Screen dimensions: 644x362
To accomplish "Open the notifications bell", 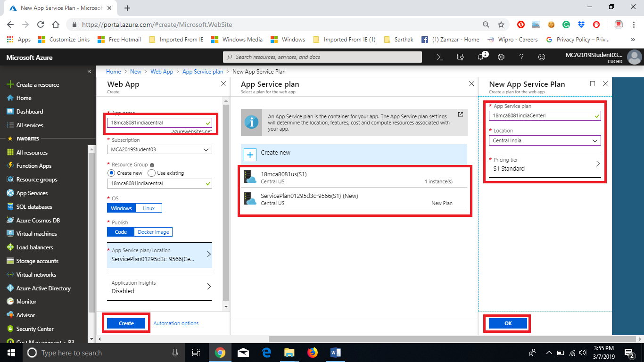I will pyautogui.click(x=481, y=57).
